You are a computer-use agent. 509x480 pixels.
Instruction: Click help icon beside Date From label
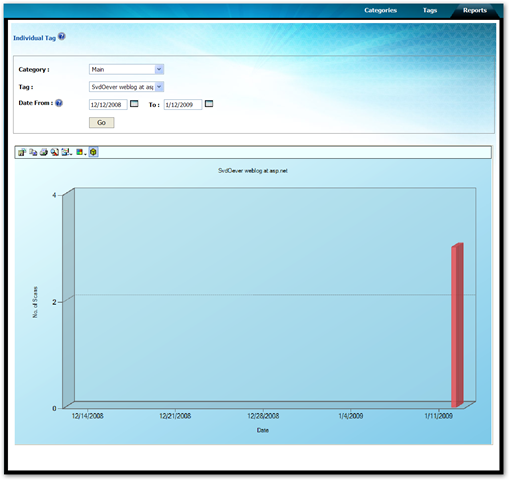[x=59, y=103]
